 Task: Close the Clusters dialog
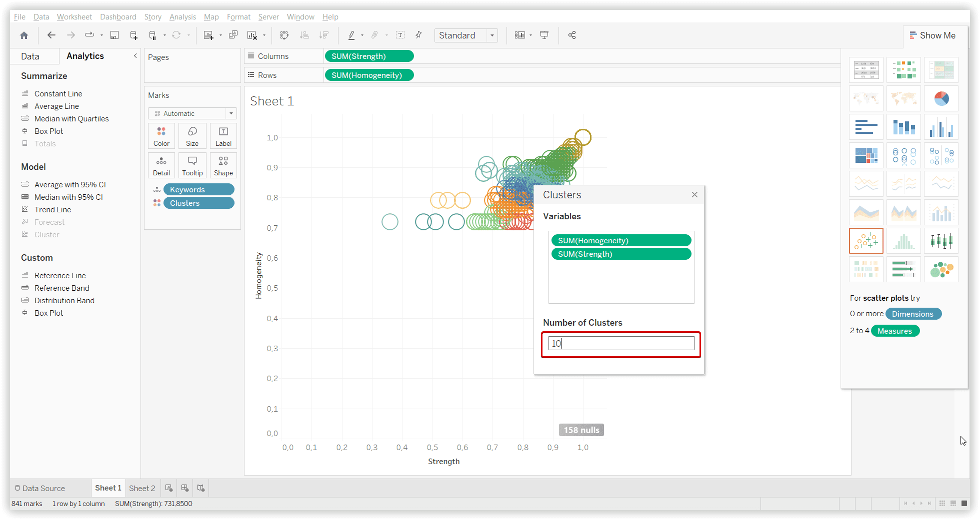click(694, 195)
